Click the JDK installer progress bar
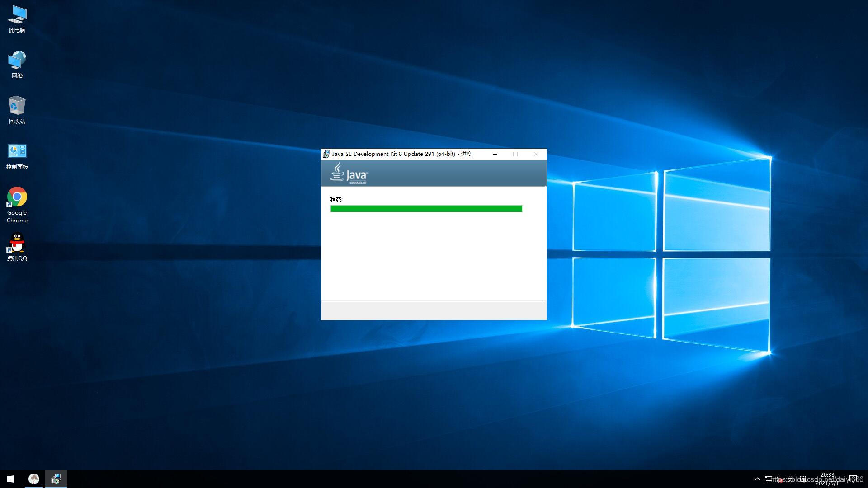Viewport: 868px width, 488px height. [x=427, y=209]
